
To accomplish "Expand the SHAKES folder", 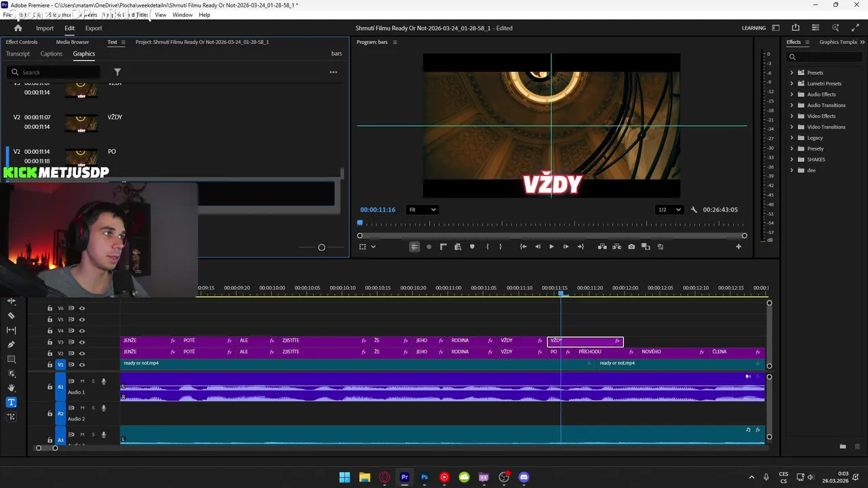I will pos(791,159).
